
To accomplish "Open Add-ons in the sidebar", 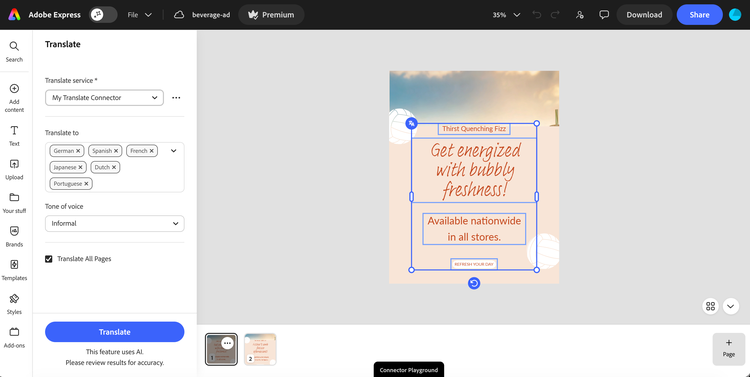I will (14, 337).
